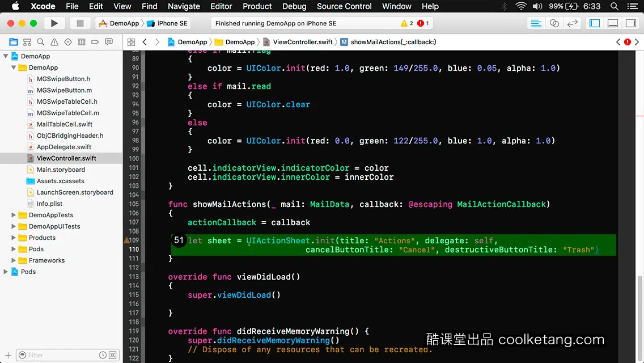The width and height of the screenshot is (644, 363).
Task: Go forward in editor history
Action: [157, 42]
